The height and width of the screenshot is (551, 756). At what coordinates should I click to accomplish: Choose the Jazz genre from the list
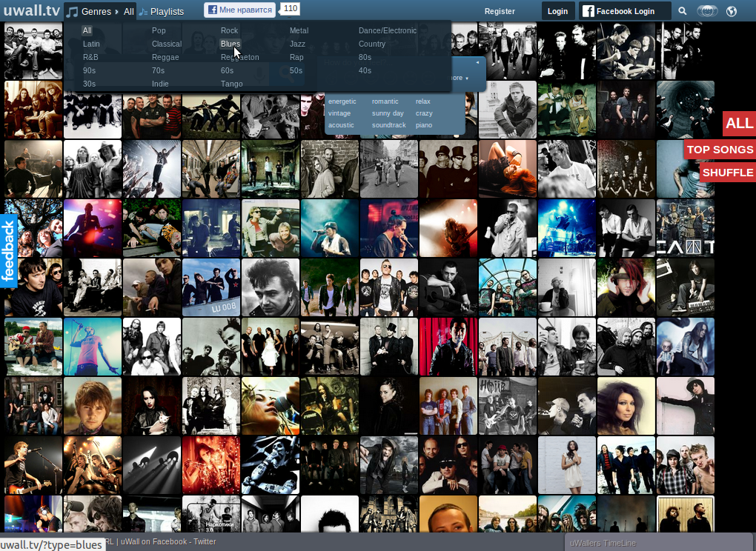(297, 44)
